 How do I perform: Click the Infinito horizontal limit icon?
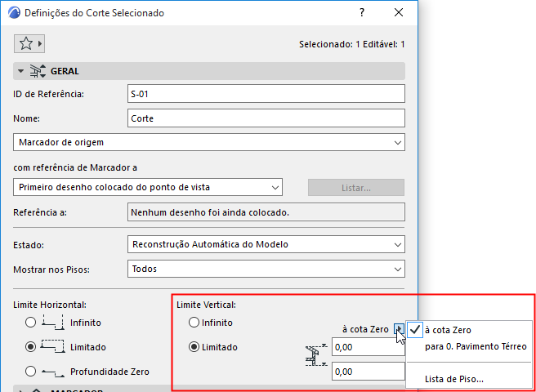(53, 322)
